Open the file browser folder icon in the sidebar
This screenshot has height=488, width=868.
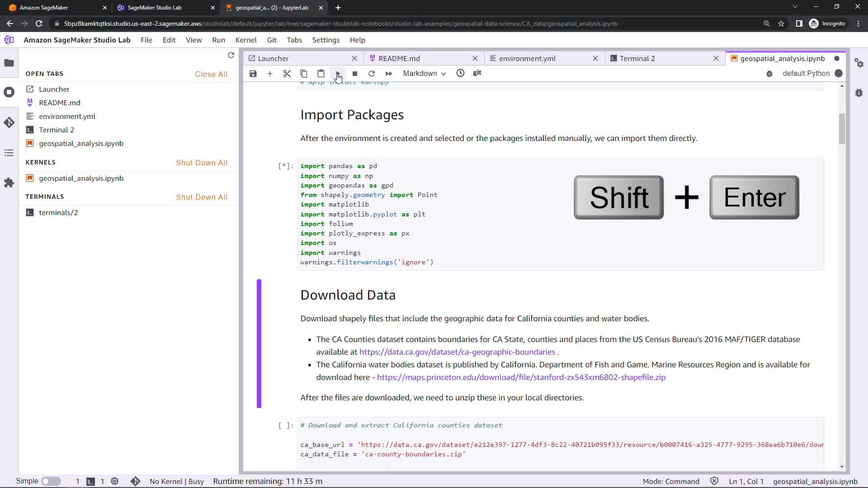coord(9,63)
